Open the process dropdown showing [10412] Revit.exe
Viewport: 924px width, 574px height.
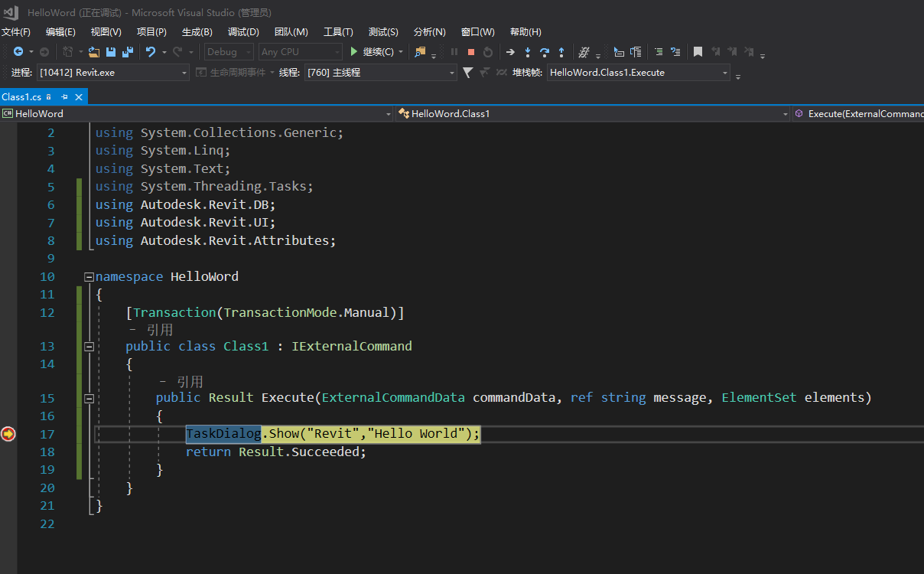click(x=112, y=73)
